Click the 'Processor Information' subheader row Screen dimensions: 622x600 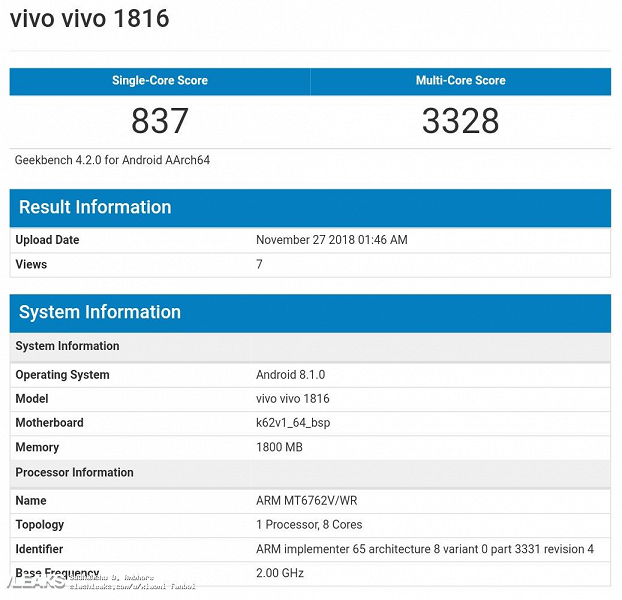click(310, 473)
